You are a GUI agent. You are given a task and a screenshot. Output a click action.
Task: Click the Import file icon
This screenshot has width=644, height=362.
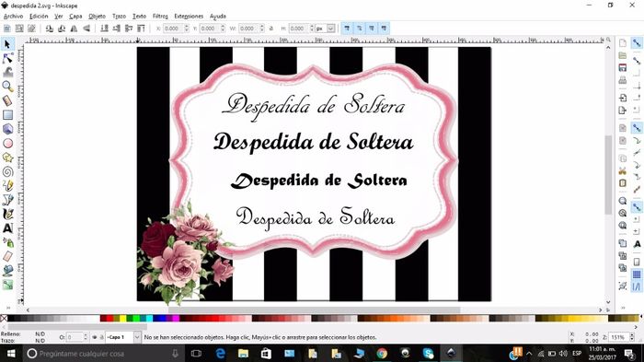tap(623, 98)
